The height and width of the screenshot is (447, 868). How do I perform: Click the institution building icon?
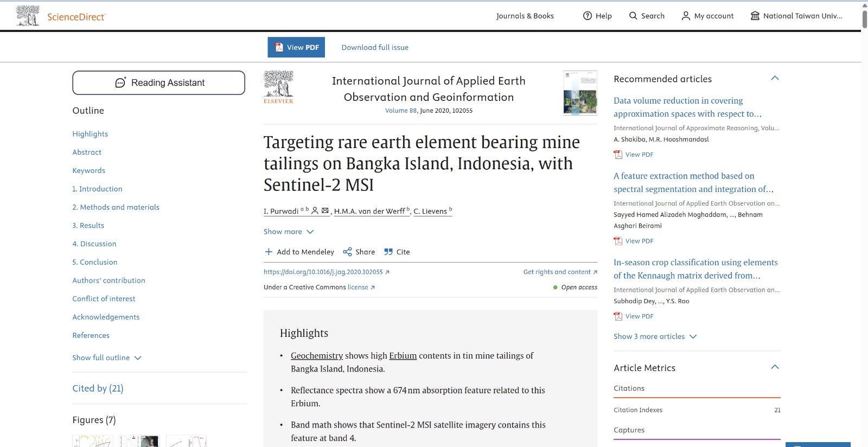click(x=755, y=16)
